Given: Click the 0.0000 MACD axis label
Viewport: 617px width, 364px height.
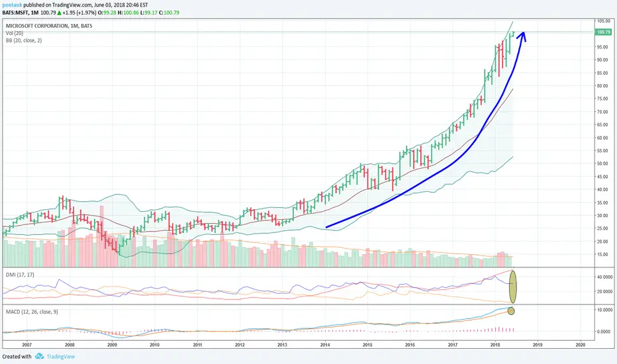Looking at the screenshot, I should pyautogui.click(x=605, y=332).
